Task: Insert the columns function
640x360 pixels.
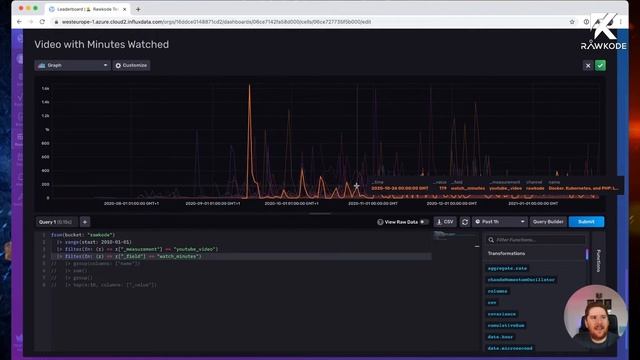Action: pos(497,291)
